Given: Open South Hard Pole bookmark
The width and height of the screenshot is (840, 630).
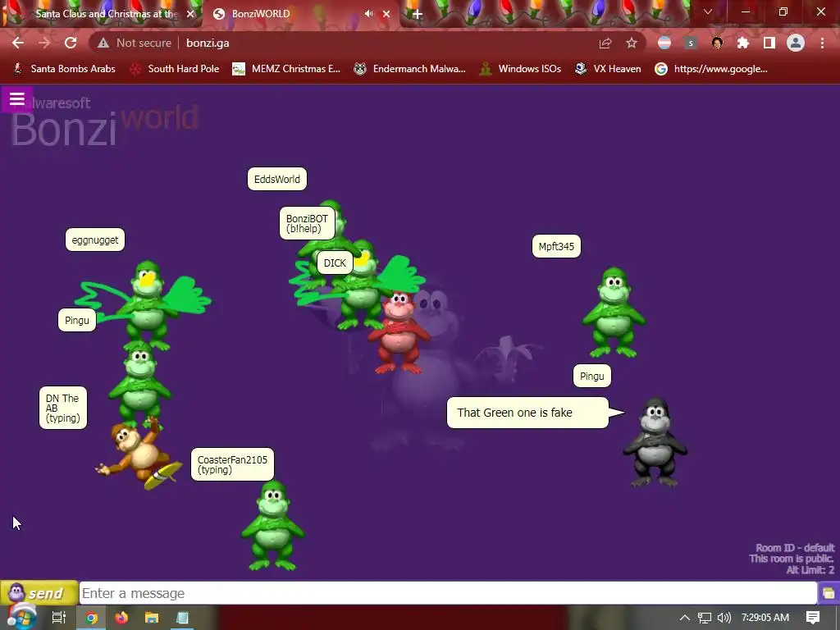Looking at the screenshot, I should [176, 69].
